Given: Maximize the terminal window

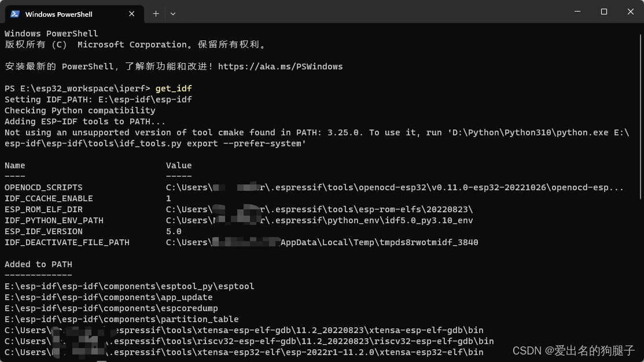Looking at the screenshot, I should [x=603, y=12].
